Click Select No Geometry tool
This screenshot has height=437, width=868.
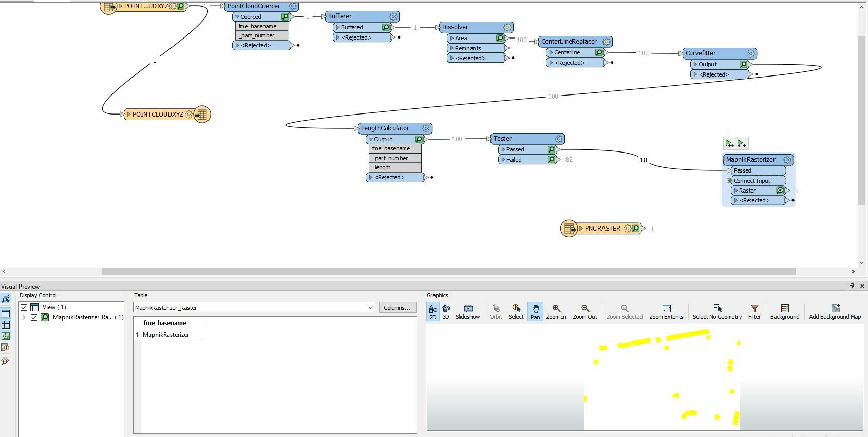(717, 311)
